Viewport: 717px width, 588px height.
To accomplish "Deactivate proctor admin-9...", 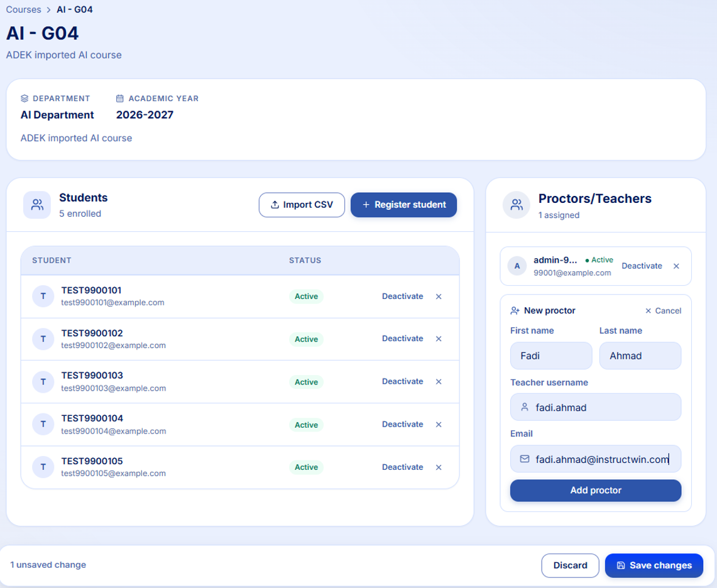I will 642,266.
